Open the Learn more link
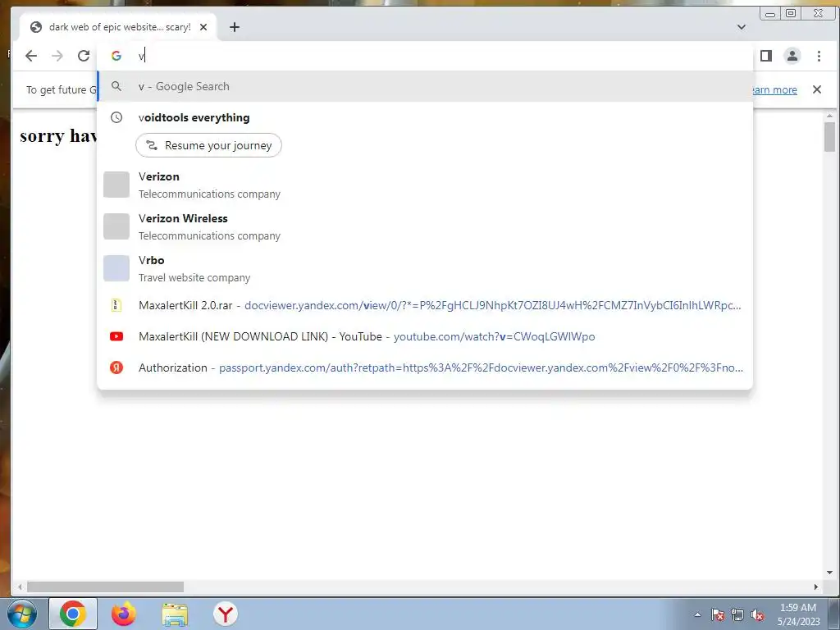Screen dimensions: 840x630 point(774,90)
